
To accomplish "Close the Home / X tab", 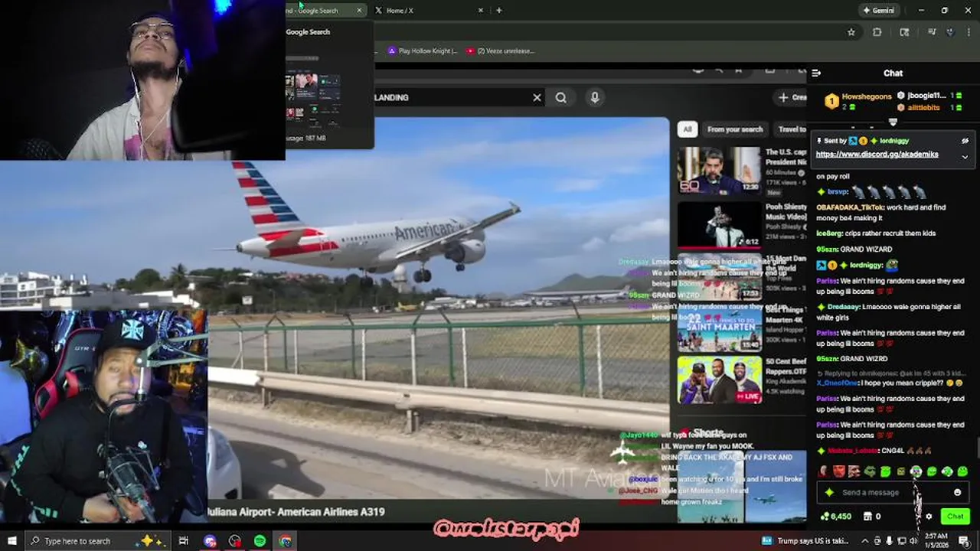I will coord(481,11).
